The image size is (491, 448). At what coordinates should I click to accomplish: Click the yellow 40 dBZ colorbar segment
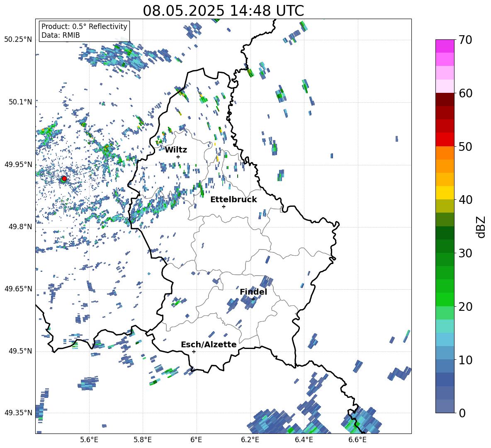click(x=445, y=193)
